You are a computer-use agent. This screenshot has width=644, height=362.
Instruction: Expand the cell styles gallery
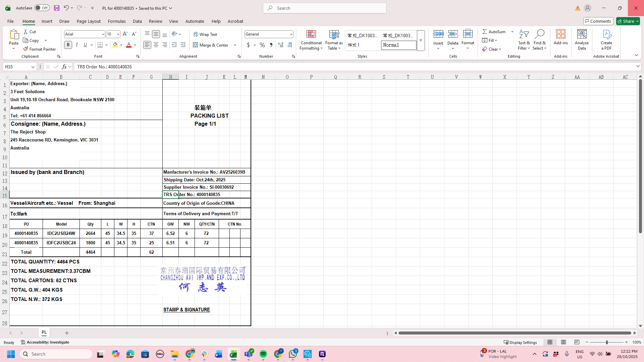click(421, 41)
